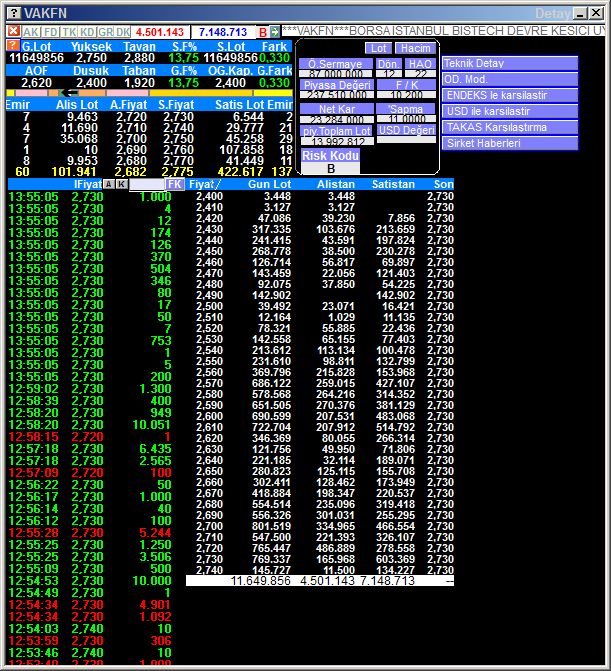Click the Alis Lot value 35.068
The width and height of the screenshot is (611, 671).
[80, 139]
